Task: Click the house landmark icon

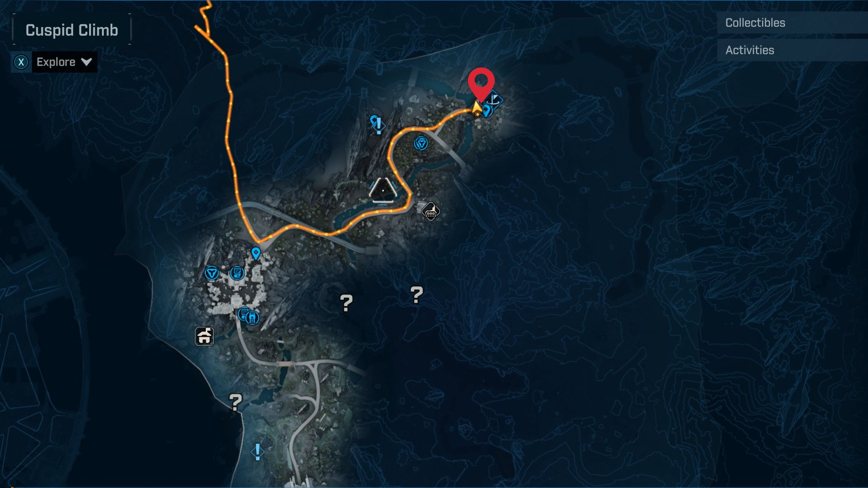Action: (204, 336)
